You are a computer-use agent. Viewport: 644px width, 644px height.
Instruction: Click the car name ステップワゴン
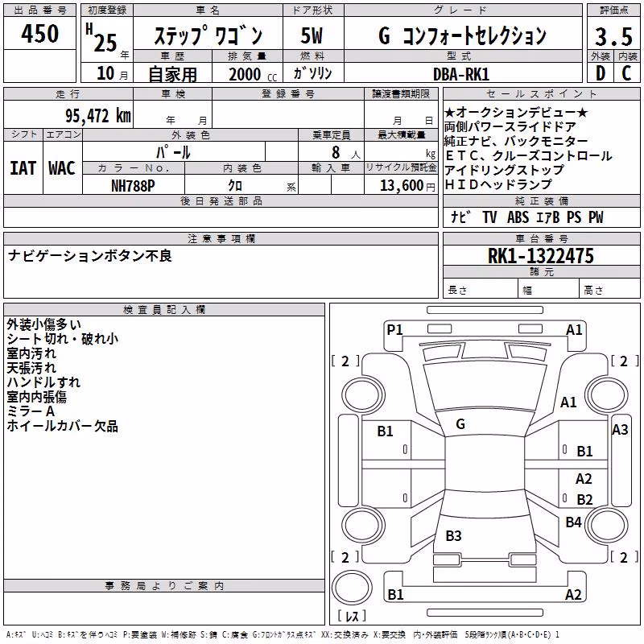click(208, 35)
